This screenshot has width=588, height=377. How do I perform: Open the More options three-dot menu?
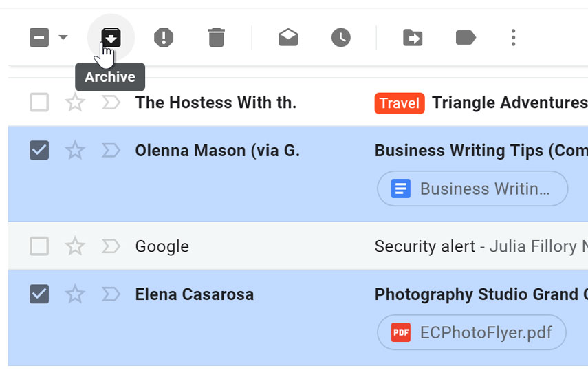(x=513, y=38)
